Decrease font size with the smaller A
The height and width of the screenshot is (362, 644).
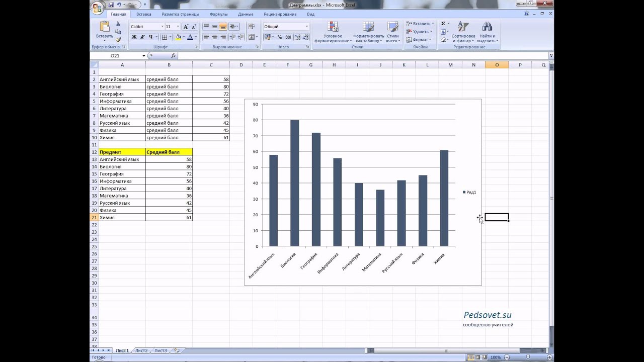click(x=194, y=27)
